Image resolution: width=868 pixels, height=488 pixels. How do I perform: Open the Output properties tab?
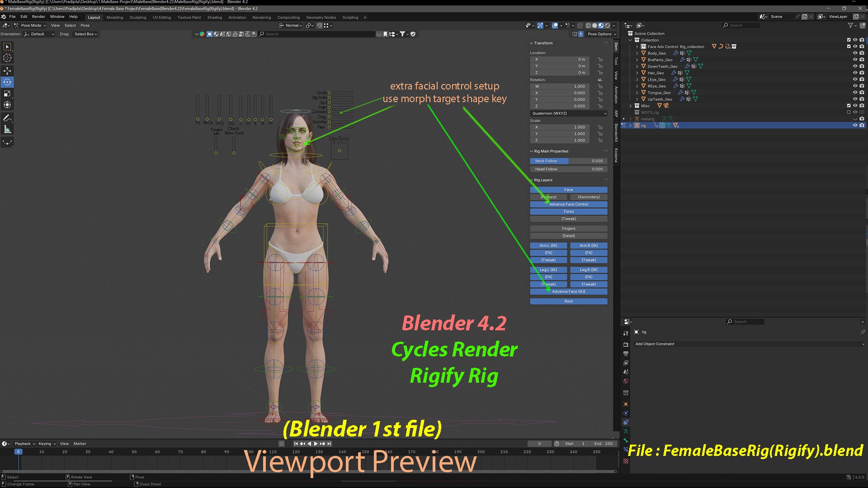626,354
